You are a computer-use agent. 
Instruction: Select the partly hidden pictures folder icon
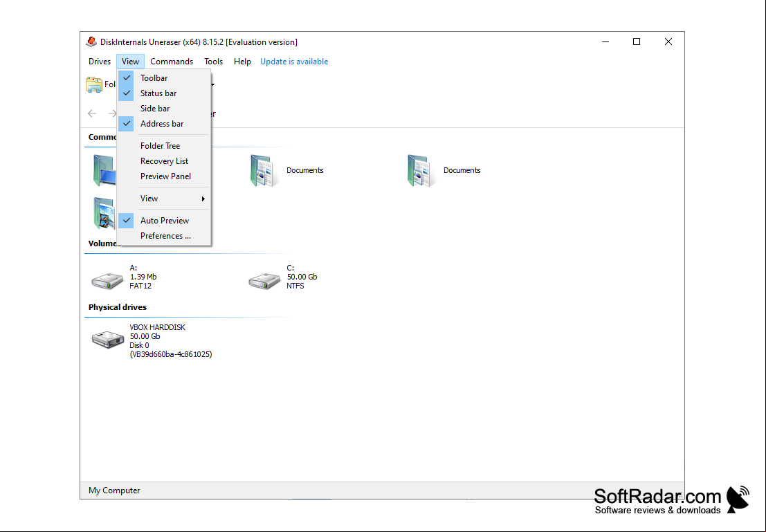[104, 214]
